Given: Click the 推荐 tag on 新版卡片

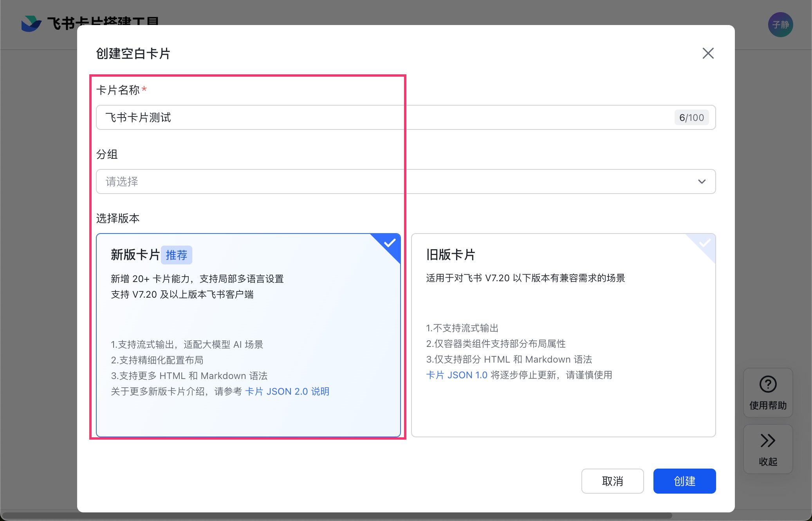Looking at the screenshot, I should [177, 255].
